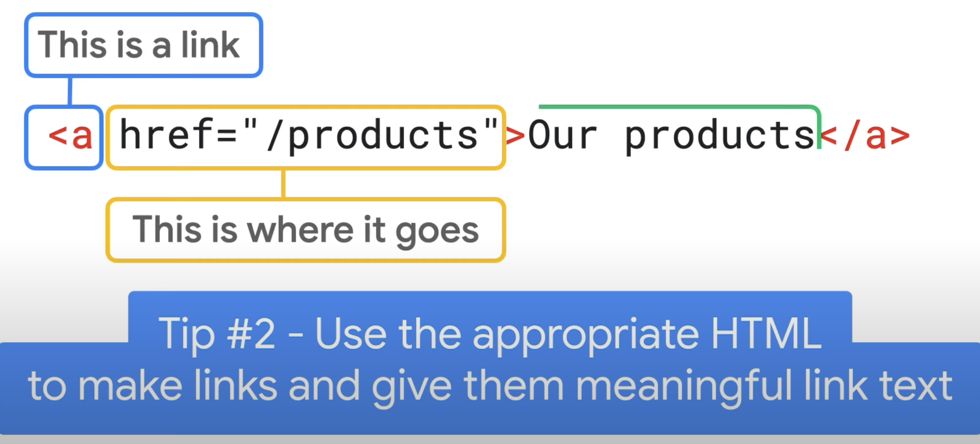Image resolution: width=980 pixels, height=444 pixels.
Task: Click the word "Our" in the anchor text
Action: (x=562, y=135)
